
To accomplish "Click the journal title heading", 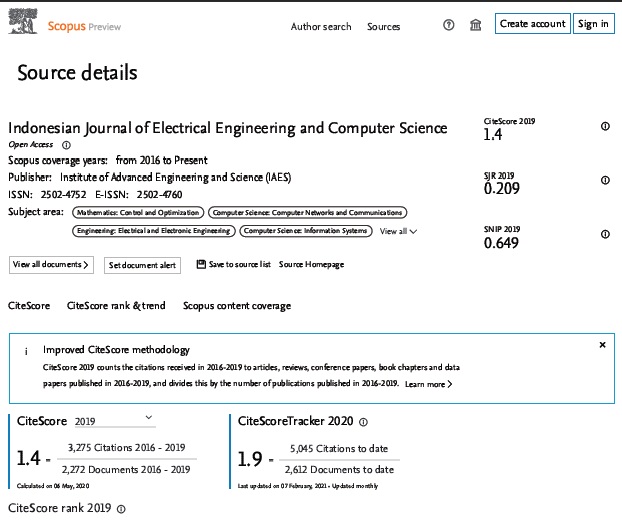I will tap(228, 128).
